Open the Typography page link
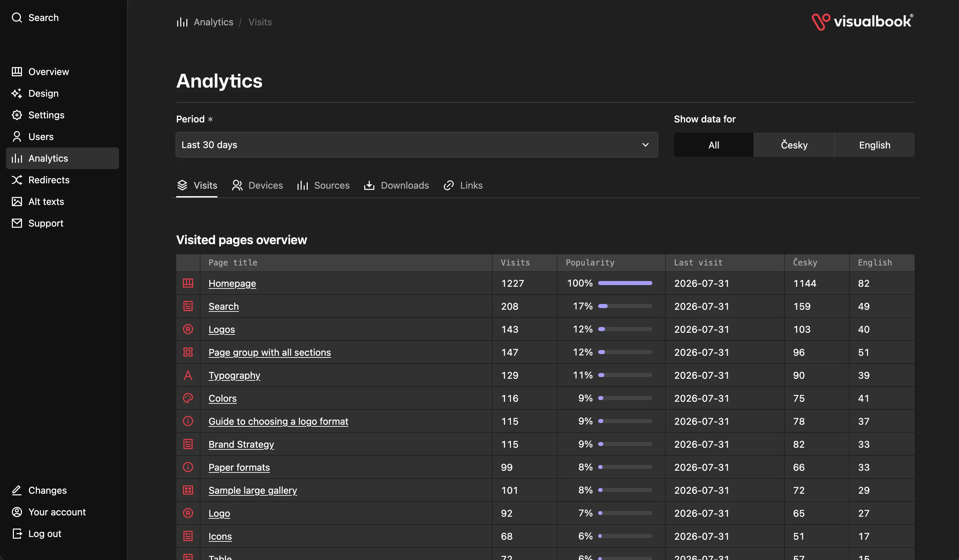This screenshot has height=560, width=959. tap(234, 375)
